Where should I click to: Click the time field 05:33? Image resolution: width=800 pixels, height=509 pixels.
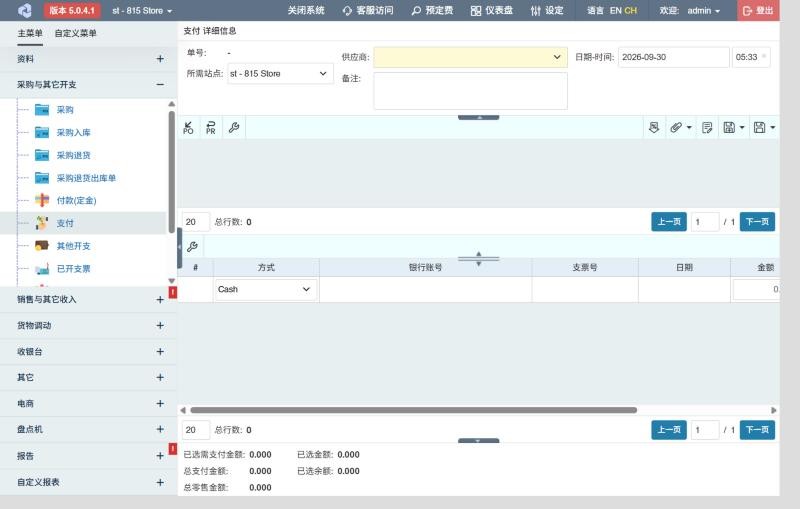tap(751, 57)
